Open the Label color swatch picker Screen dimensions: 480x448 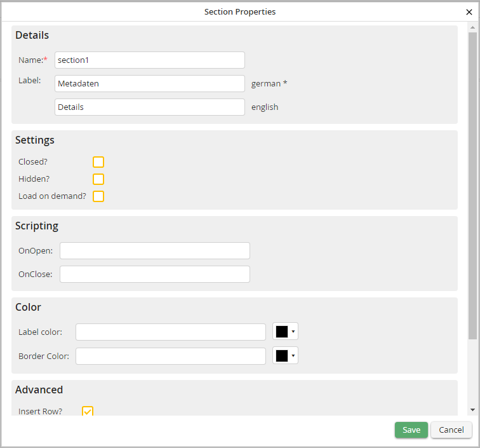coord(285,331)
